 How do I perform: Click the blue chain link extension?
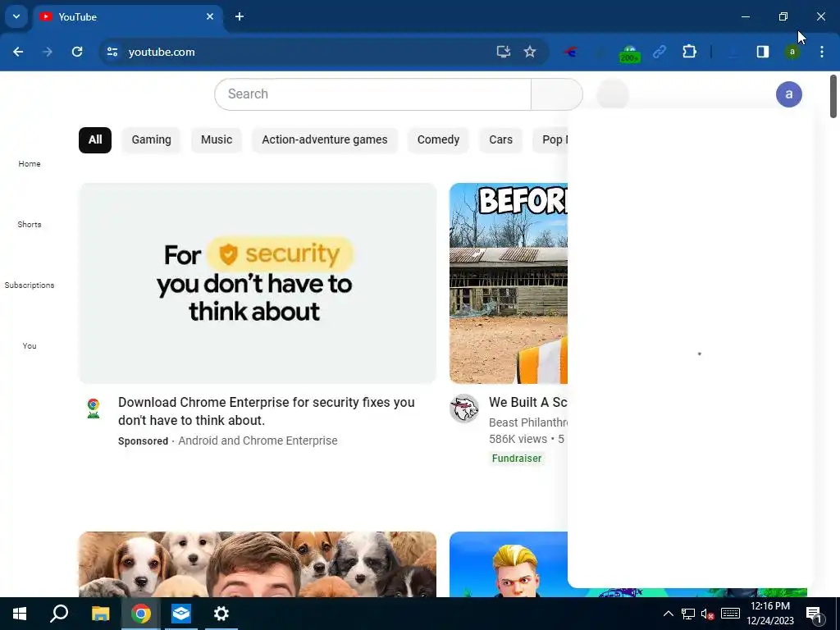click(x=660, y=52)
